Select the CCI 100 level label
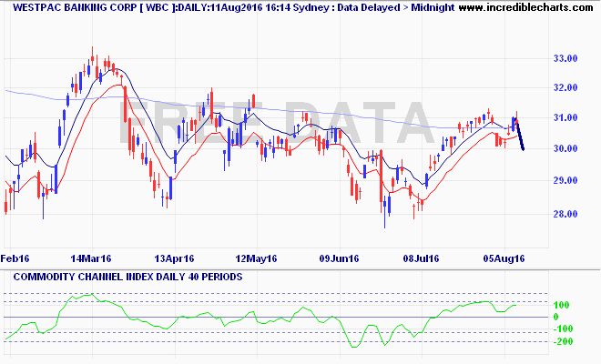Viewport: 601px width, 364px height. [564, 305]
